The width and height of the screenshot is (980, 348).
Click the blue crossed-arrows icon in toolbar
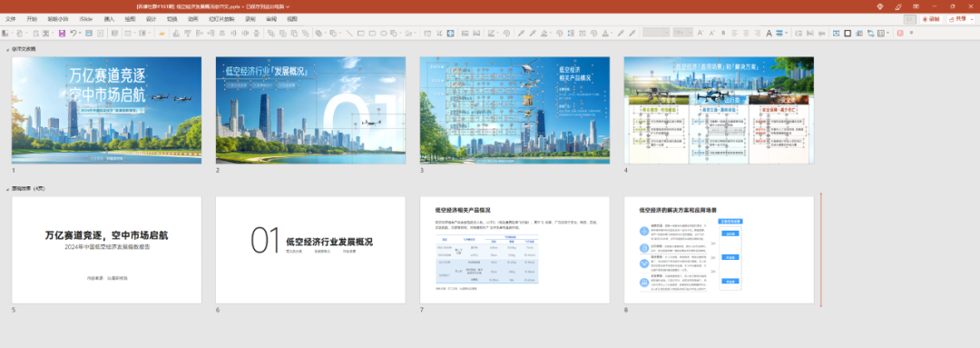coord(450,34)
